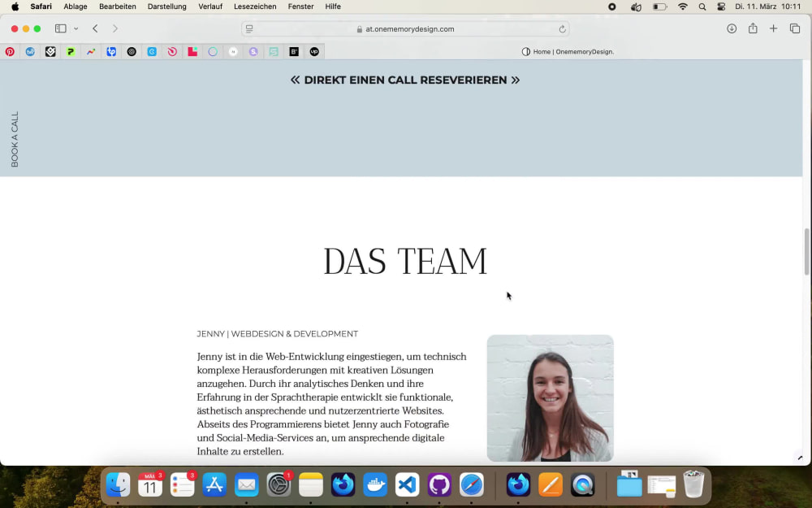Image resolution: width=812 pixels, height=508 pixels.
Task: Click the date and time display
Action: [x=768, y=7]
